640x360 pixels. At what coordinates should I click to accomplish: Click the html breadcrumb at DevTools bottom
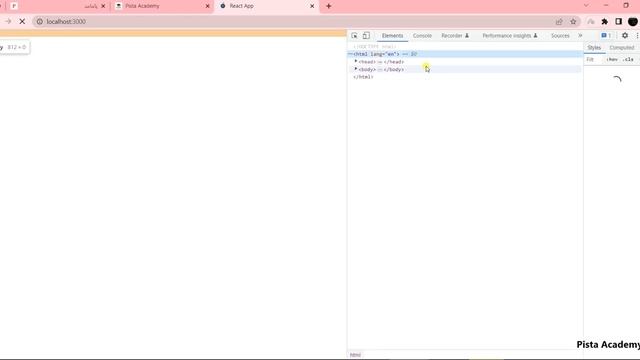tap(355, 355)
